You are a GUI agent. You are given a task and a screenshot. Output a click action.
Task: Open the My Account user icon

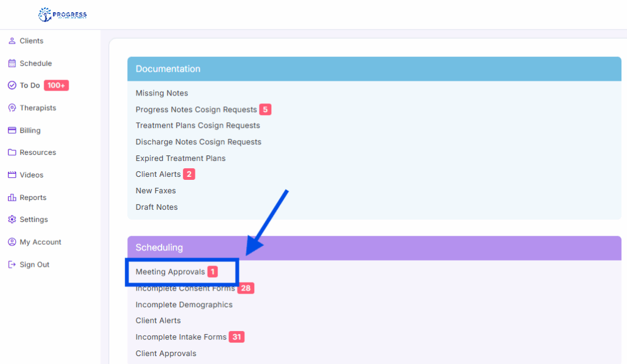[x=12, y=242]
